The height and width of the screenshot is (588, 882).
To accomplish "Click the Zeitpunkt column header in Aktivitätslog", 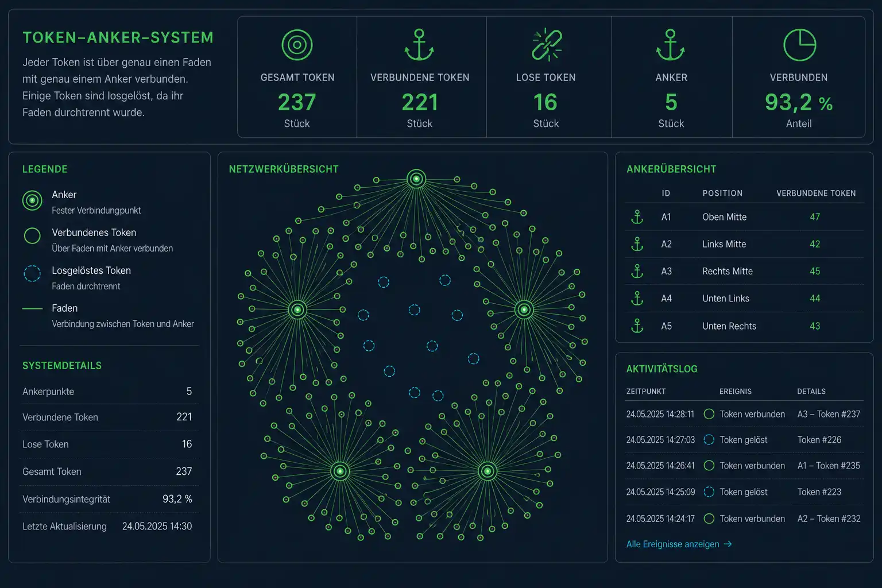I will pos(646,392).
